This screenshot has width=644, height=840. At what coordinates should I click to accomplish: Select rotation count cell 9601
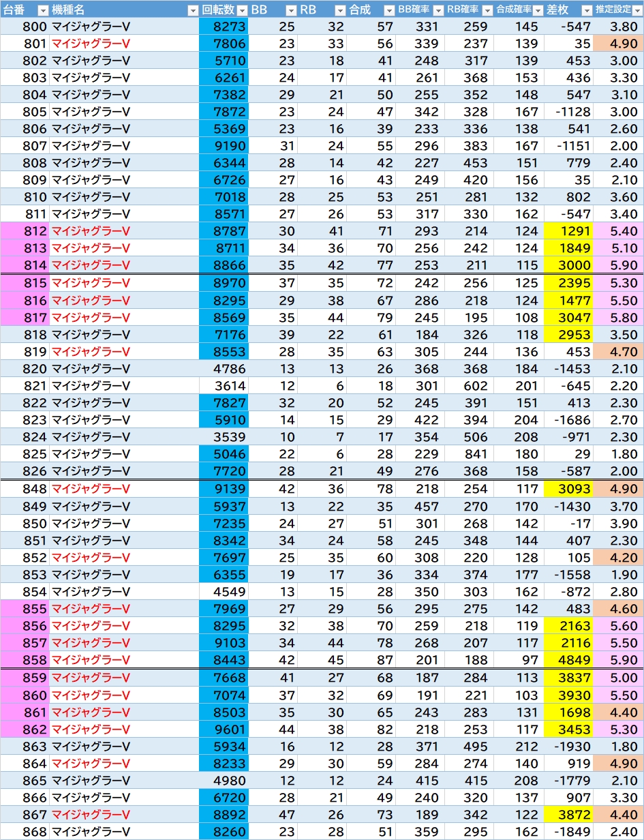point(224,729)
